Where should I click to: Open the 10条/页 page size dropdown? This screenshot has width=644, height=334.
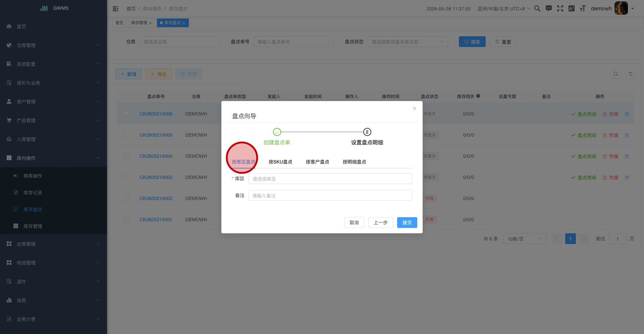[525, 239]
